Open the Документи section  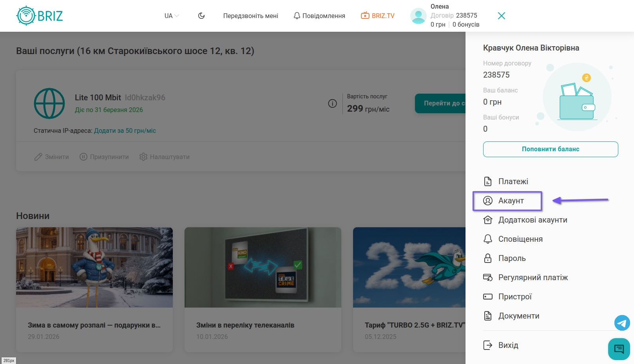[518, 316]
